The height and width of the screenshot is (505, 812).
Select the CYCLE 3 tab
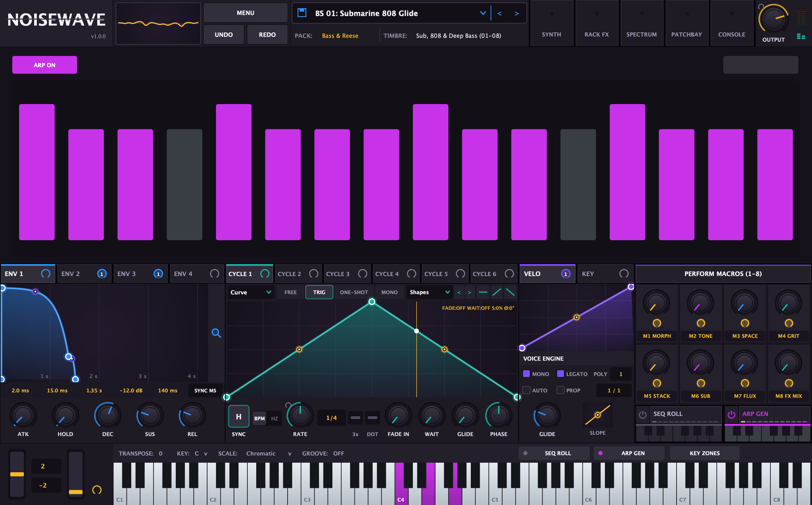point(347,274)
